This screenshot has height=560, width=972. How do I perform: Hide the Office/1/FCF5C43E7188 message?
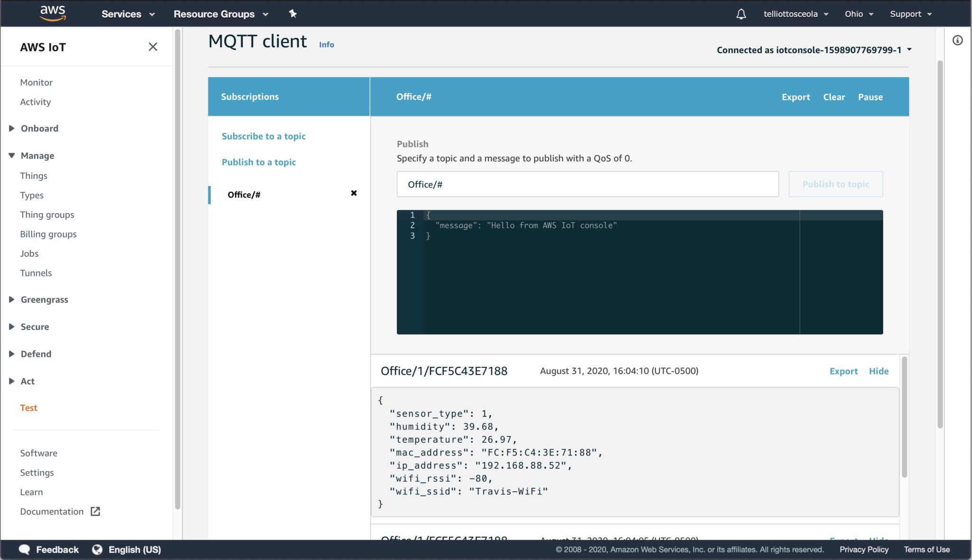tap(879, 371)
